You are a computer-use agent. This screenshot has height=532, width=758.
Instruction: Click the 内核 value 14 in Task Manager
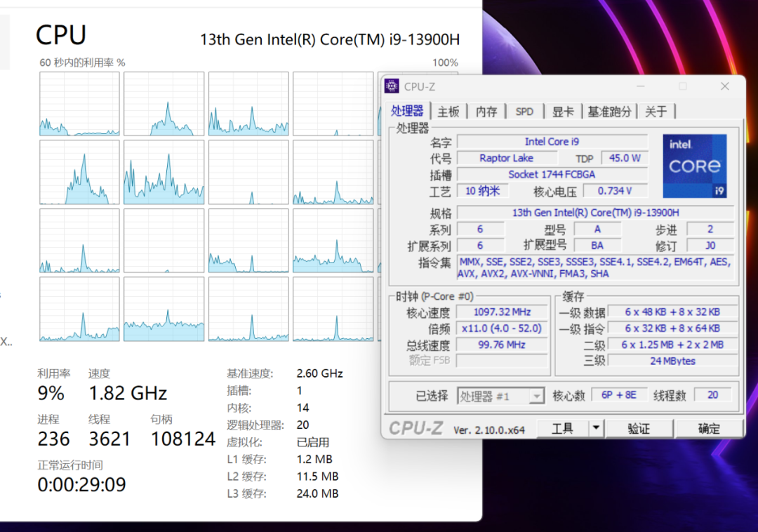(302, 408)
